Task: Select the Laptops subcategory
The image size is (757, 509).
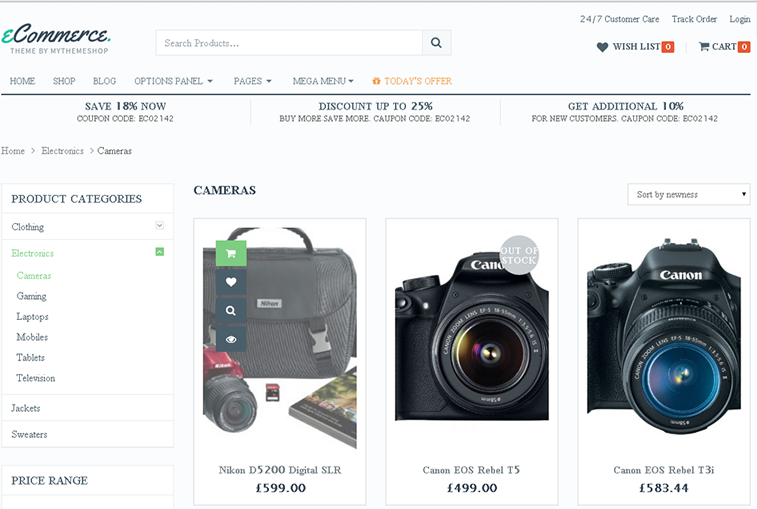Action: (x=32, y=317)
